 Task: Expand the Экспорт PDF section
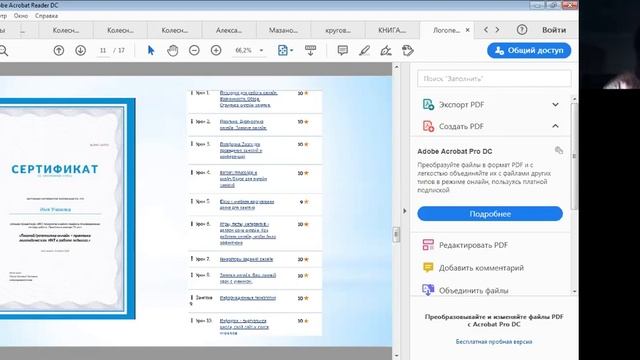click(556, 104)
